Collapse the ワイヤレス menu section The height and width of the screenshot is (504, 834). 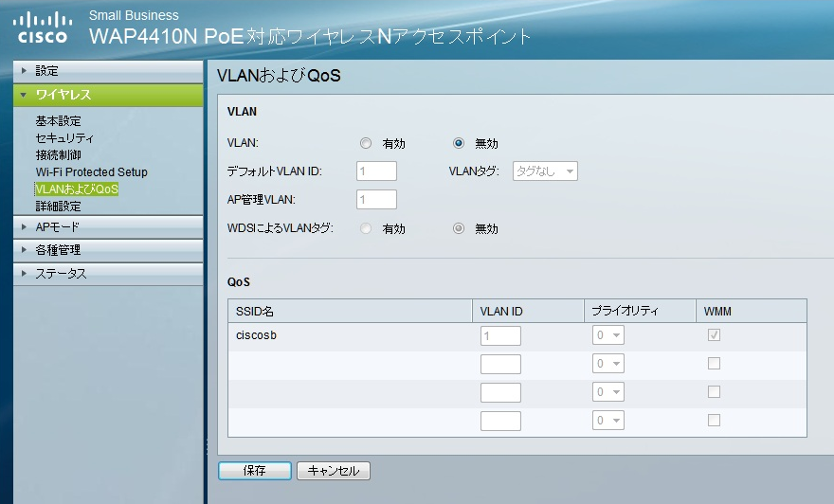(x=108, y=95)
